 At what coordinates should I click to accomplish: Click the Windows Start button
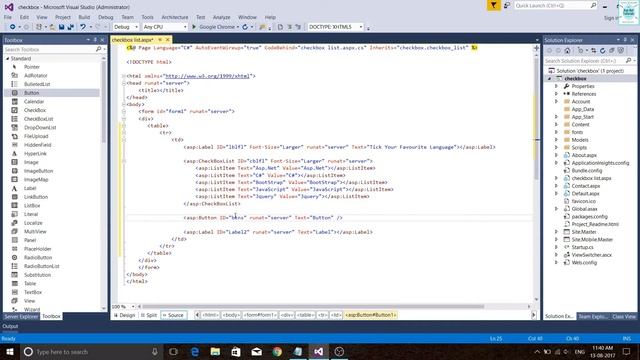9,351
